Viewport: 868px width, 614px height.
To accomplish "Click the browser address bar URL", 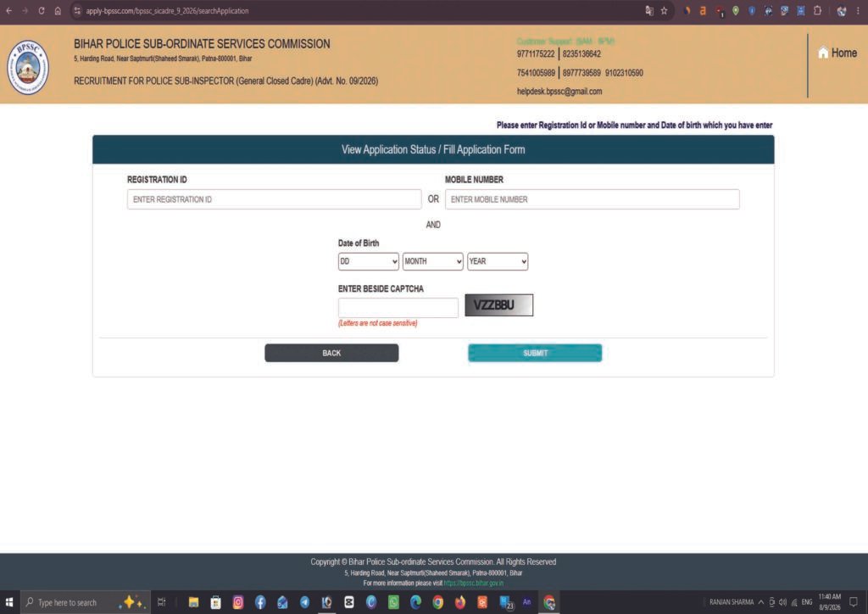I will click(x=167, y=10).
